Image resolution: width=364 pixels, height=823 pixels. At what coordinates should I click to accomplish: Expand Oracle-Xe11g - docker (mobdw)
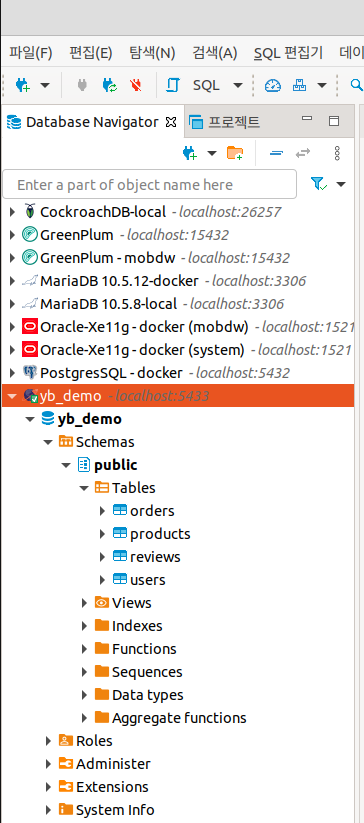[x=13, y=327]
